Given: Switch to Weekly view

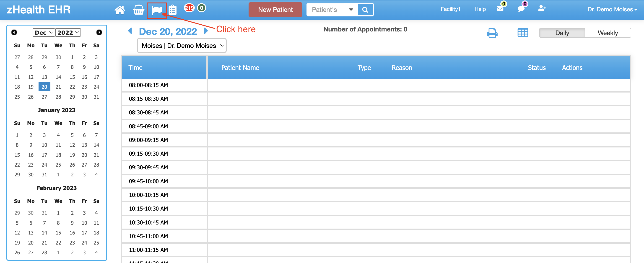Looking at the screenshot, I should pos(608,33).
